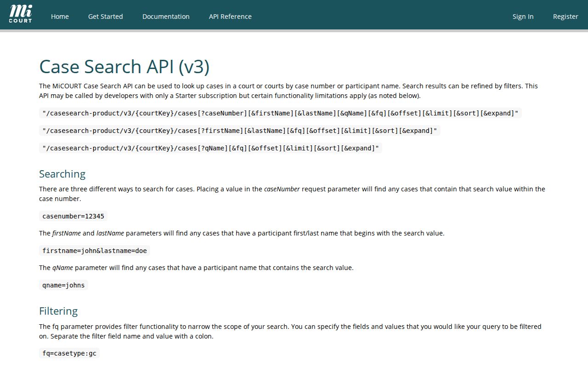Click the Register link
588x368 pixels.
pyautogui.click(x=565, y=17)
